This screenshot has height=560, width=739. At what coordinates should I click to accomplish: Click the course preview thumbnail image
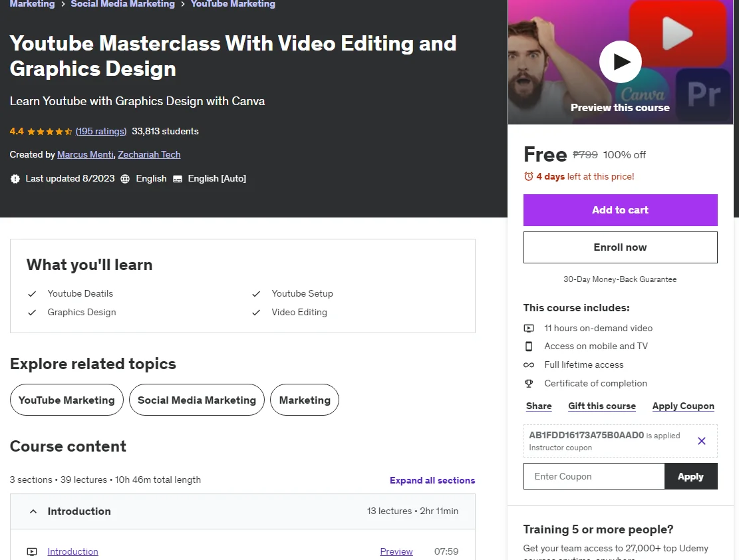tap(620, 62)
